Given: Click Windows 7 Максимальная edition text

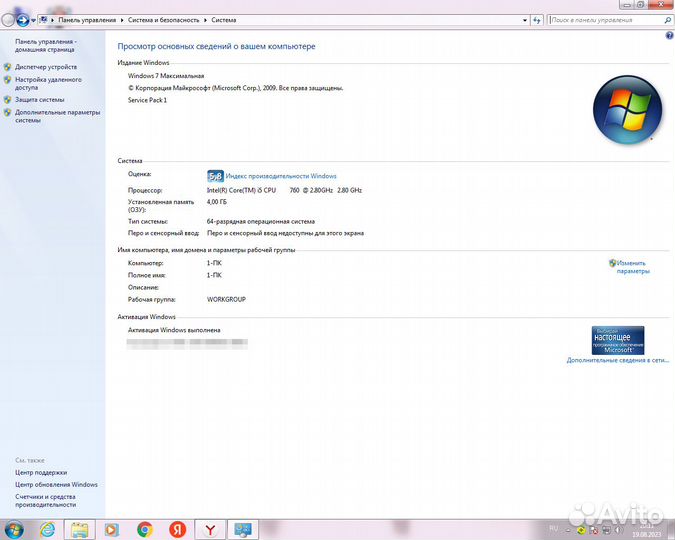Looking at the screenshot, I should point(166,76).
